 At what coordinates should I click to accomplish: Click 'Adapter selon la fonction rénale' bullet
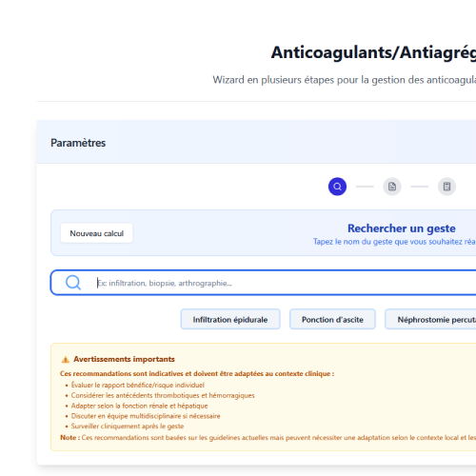pyautogui.click(x=139, y=406)
